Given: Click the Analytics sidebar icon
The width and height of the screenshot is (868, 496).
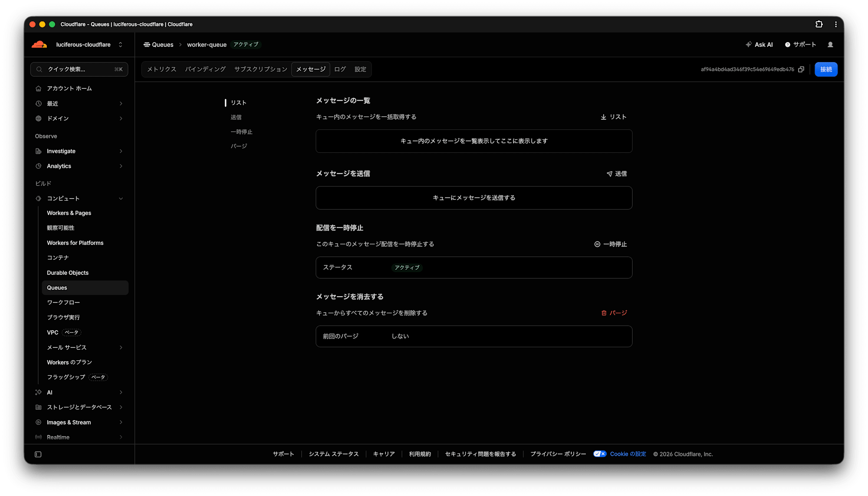Looking at the screenshot, I should click(39, 166).
